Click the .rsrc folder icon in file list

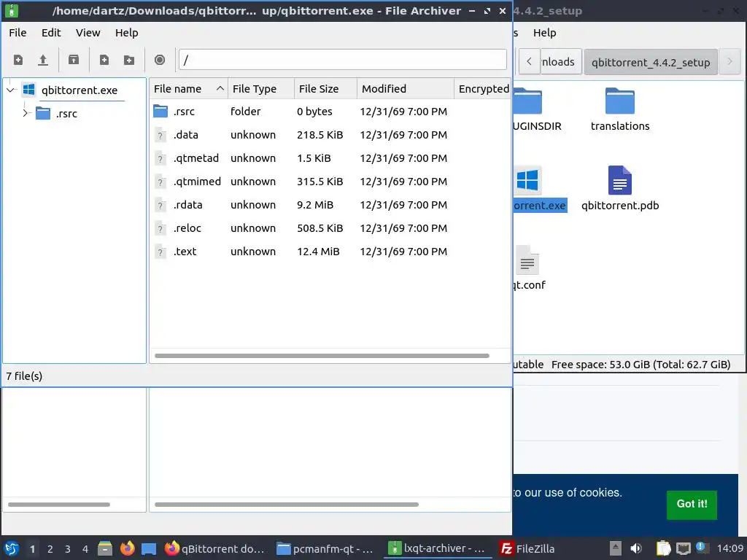click(160, 112)
